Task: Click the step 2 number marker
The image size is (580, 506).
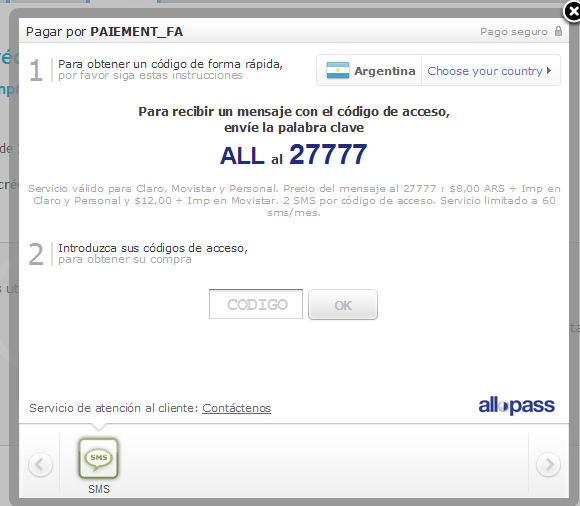Action: pyautogui.click(x=36, y=254)
